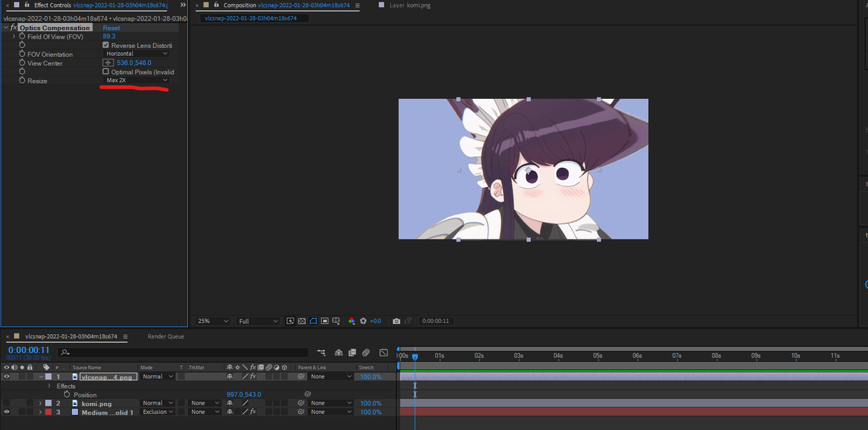Toggle the Position property stopwatch
868x430 pixels.
coord(67,394)
